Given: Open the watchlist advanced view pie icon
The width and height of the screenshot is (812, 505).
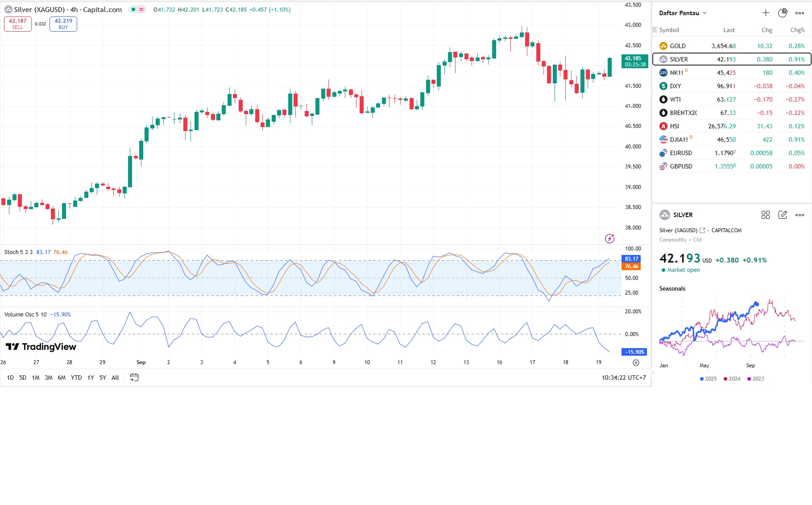Looking at the screenshot, I should click(783, 13).
